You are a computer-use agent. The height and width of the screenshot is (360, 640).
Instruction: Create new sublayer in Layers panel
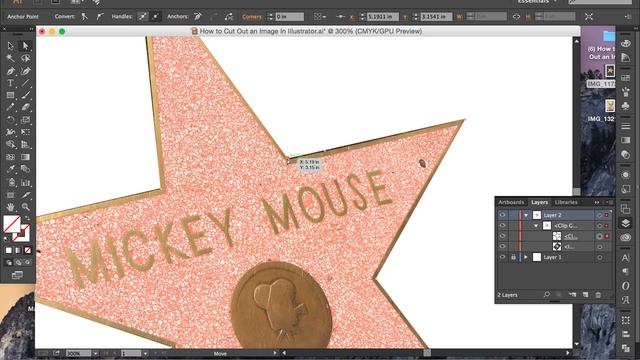(x=572, y=294)
